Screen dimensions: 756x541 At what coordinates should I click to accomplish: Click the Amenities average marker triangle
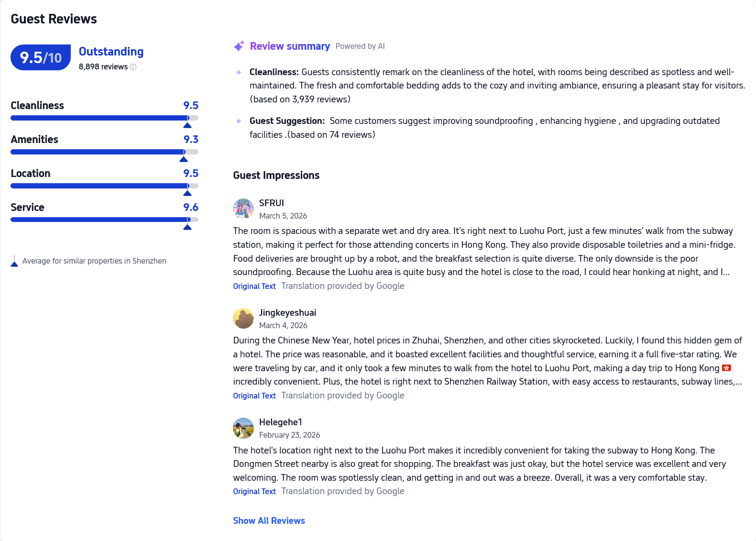point(184,159)
